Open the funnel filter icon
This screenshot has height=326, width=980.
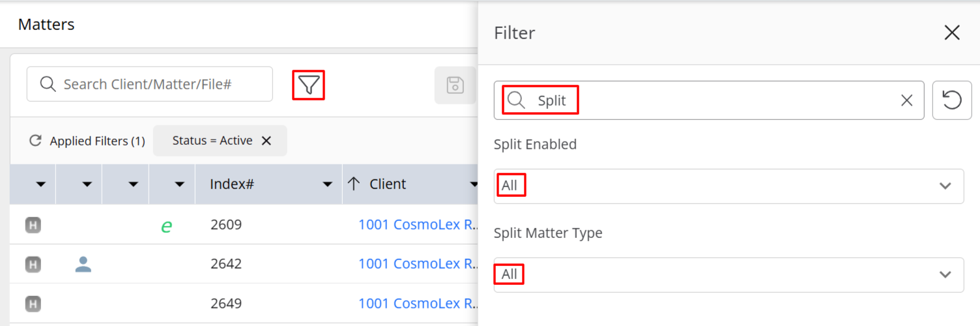(309, 85)
